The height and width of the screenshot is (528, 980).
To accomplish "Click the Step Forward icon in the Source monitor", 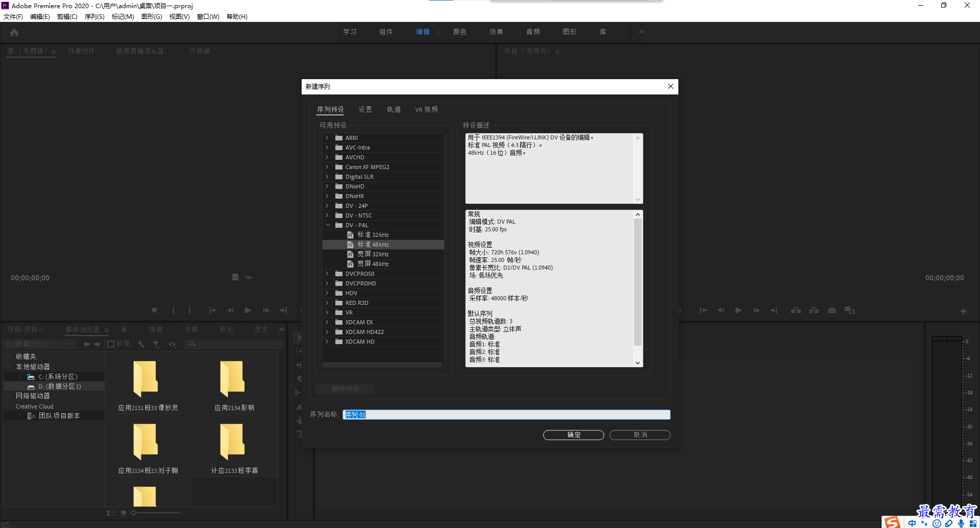I will pos(266,310).
